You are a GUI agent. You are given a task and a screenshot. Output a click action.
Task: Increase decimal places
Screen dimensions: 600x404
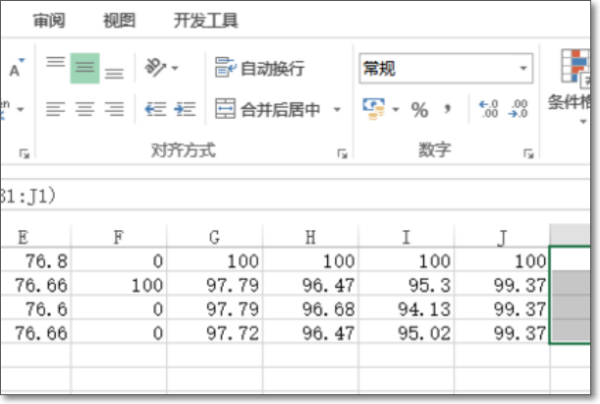[x=489, y=109]
